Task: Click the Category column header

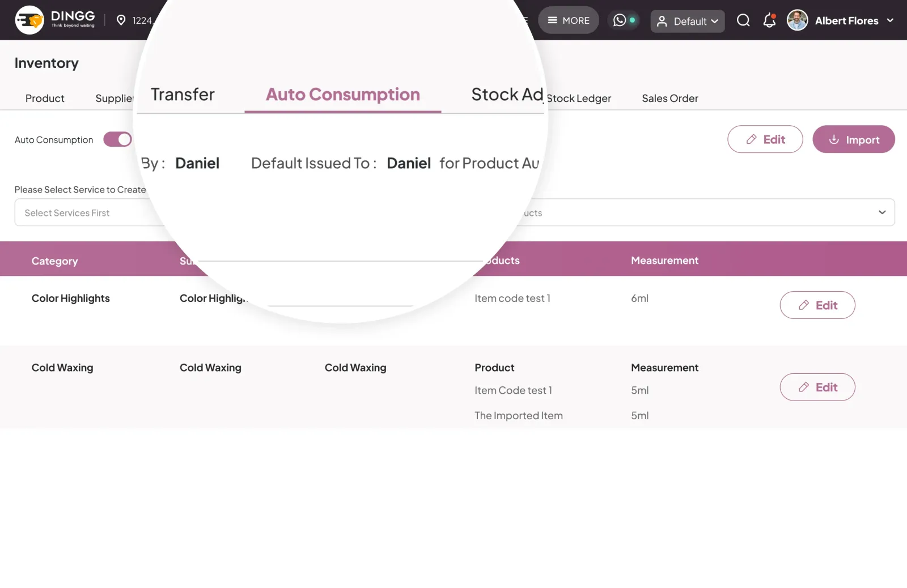Action: tap(54, 261)
